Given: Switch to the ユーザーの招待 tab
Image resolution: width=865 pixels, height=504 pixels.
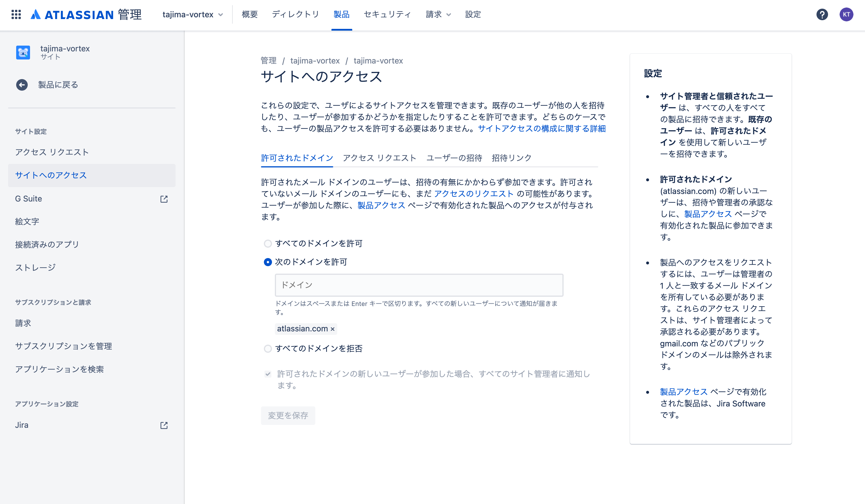Looking at the screenshot, I should pos(454,158).
